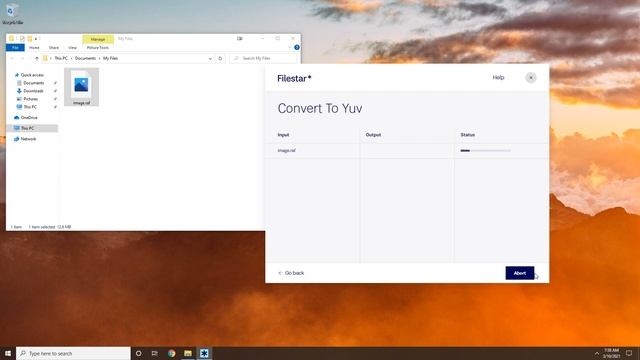The image size is (640, 360).
Task: Open the File tab in File Explorer
Action: pos(16,48)
